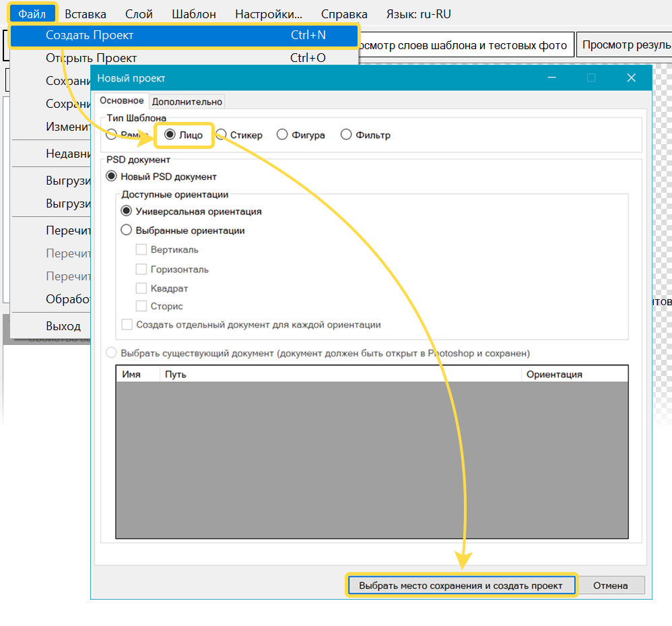
Task: Select the Фигура template type
Action: tap(283, 135)
